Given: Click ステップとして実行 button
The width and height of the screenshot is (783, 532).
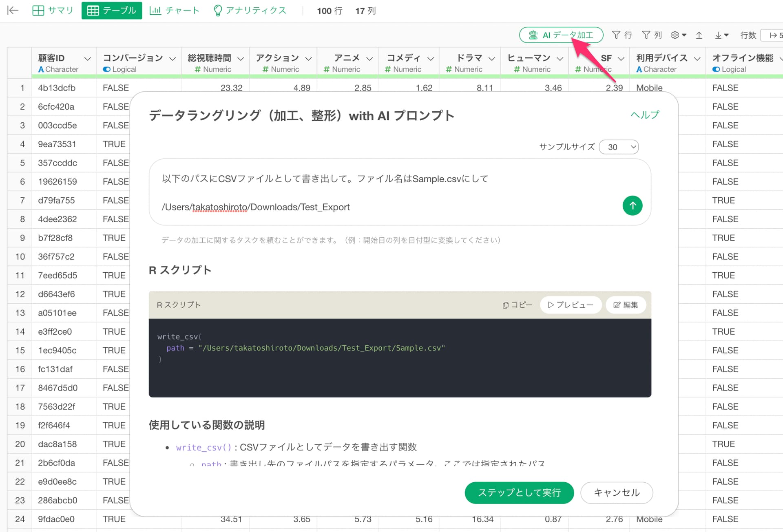Looking at the screenshot, I should [519, 492].
